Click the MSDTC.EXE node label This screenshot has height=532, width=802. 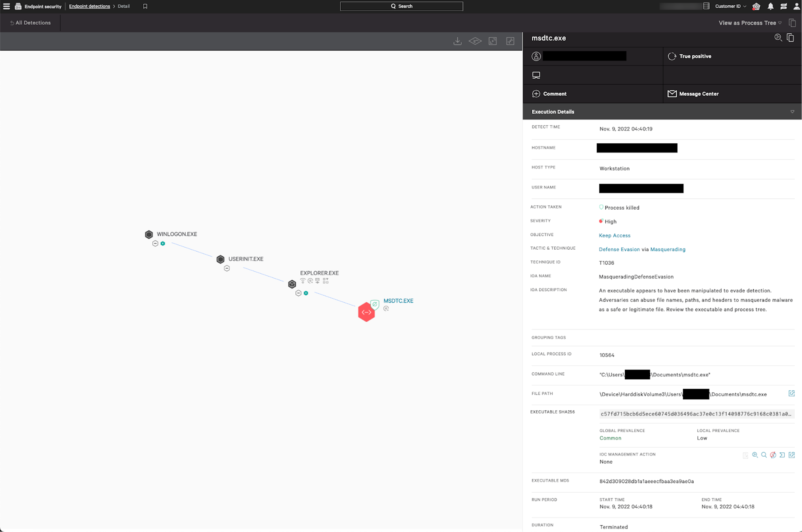click(399, 301)
